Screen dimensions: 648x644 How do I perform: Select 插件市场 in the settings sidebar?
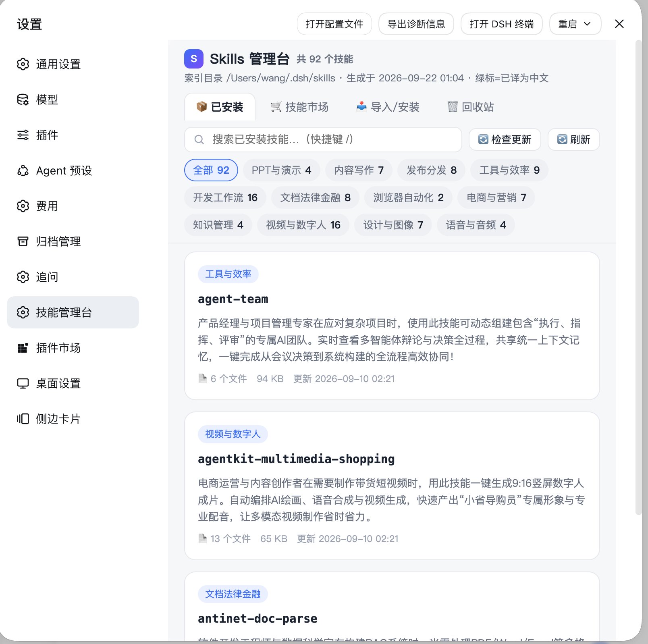click(73, 348)
